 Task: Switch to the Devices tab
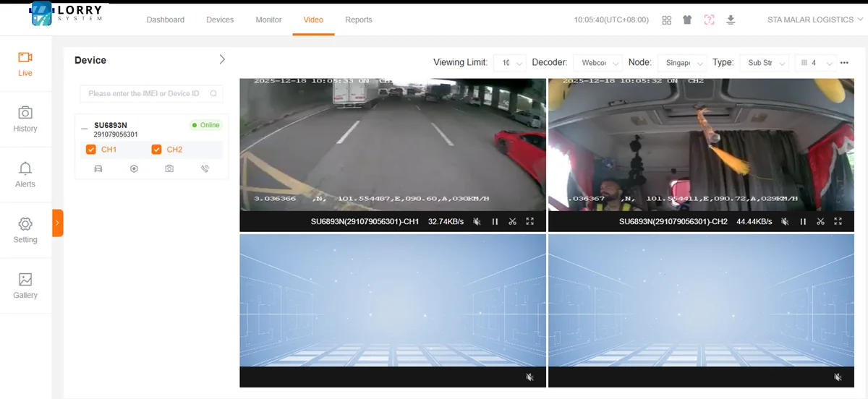tap(220, 20)
